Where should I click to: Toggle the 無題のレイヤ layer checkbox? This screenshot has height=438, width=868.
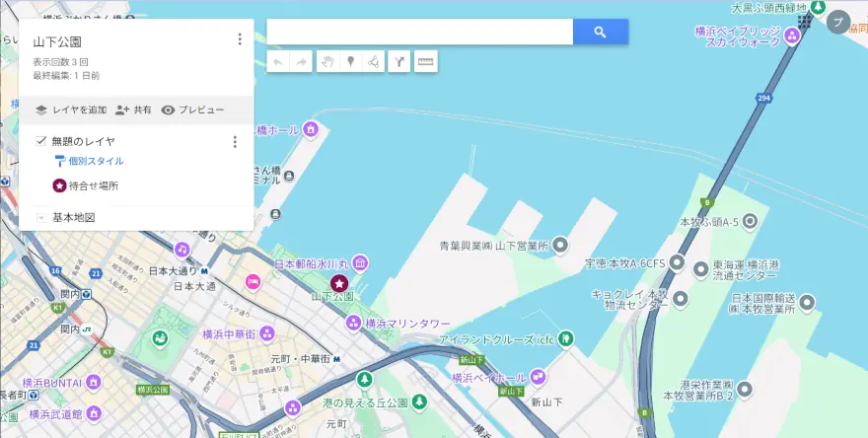[x=41, y=141]
